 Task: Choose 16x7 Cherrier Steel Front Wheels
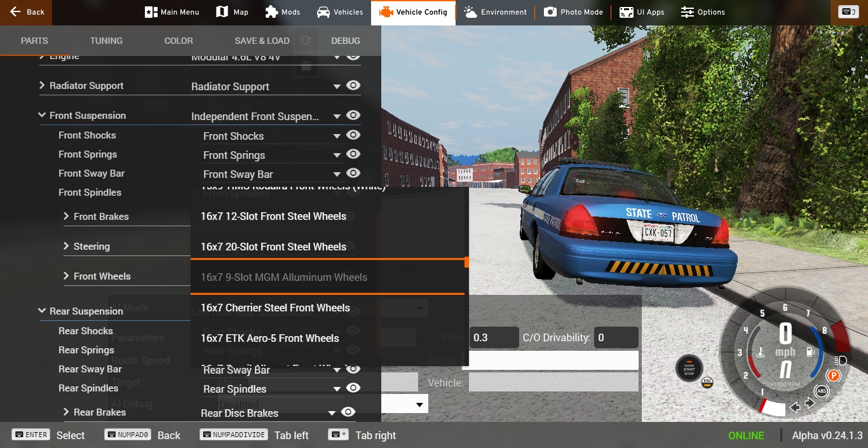[327, 308]
